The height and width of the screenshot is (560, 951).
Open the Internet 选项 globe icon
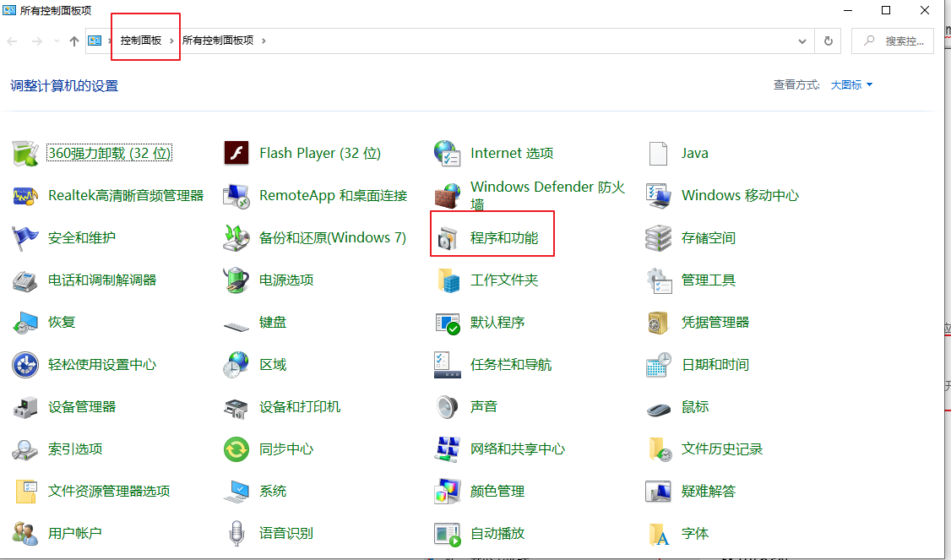pyautogui.click(x=448, y=153)
